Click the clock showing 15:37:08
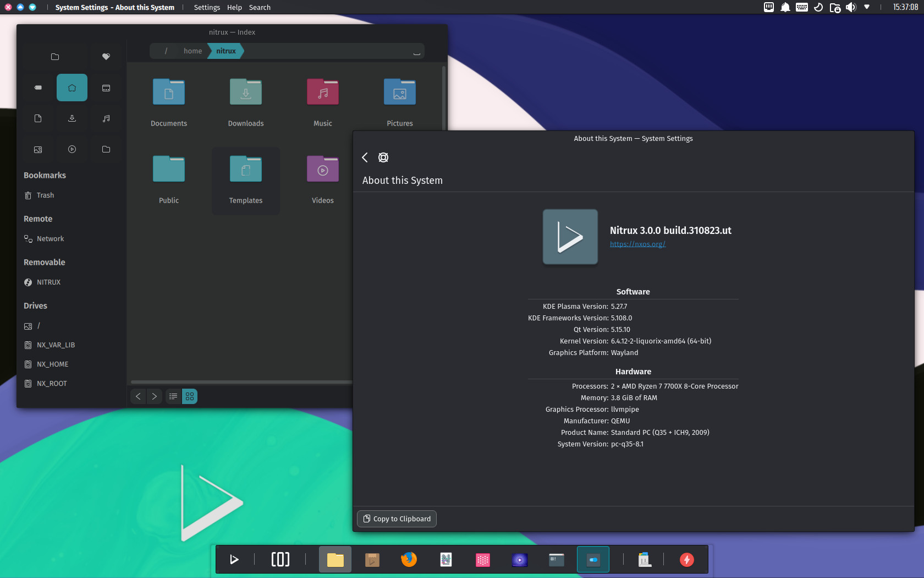Viewport: 924px width, 578px height. 905,7
